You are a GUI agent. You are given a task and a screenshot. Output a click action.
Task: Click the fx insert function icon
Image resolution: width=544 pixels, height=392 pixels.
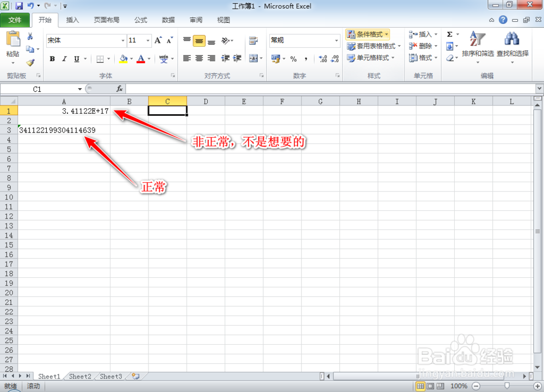point(119,89)
